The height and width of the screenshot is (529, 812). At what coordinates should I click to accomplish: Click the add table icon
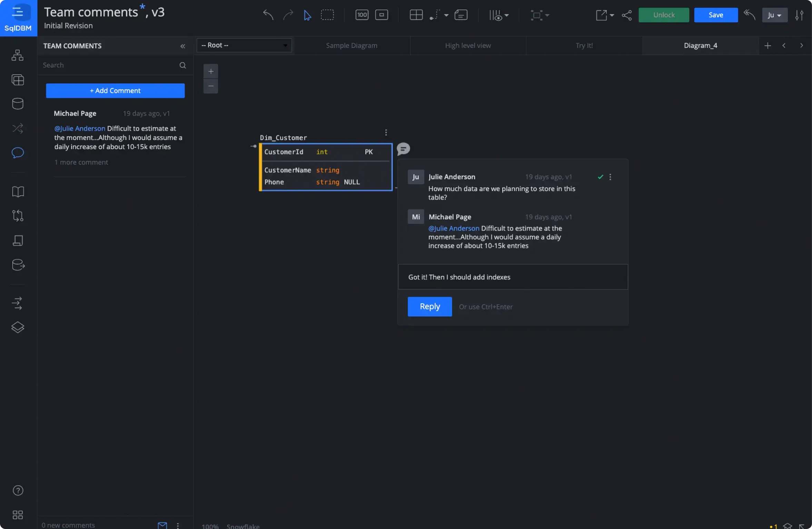416,15
